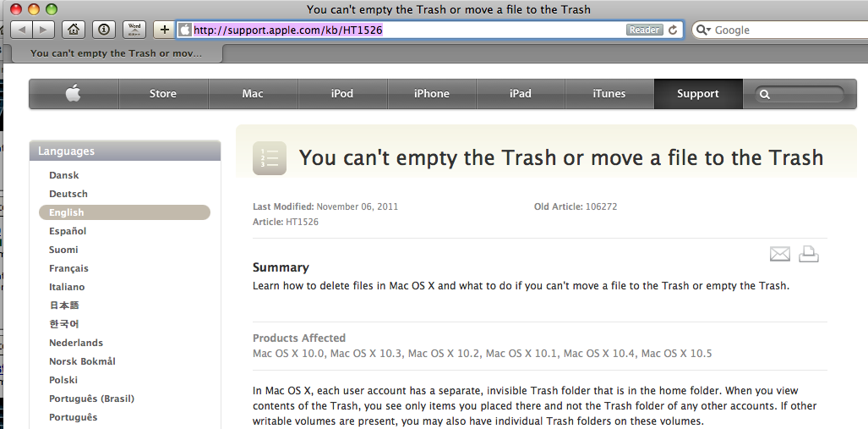The image size is (868, 429).
Task: Click the numbered list article icon
Action: tap(270, 158)
